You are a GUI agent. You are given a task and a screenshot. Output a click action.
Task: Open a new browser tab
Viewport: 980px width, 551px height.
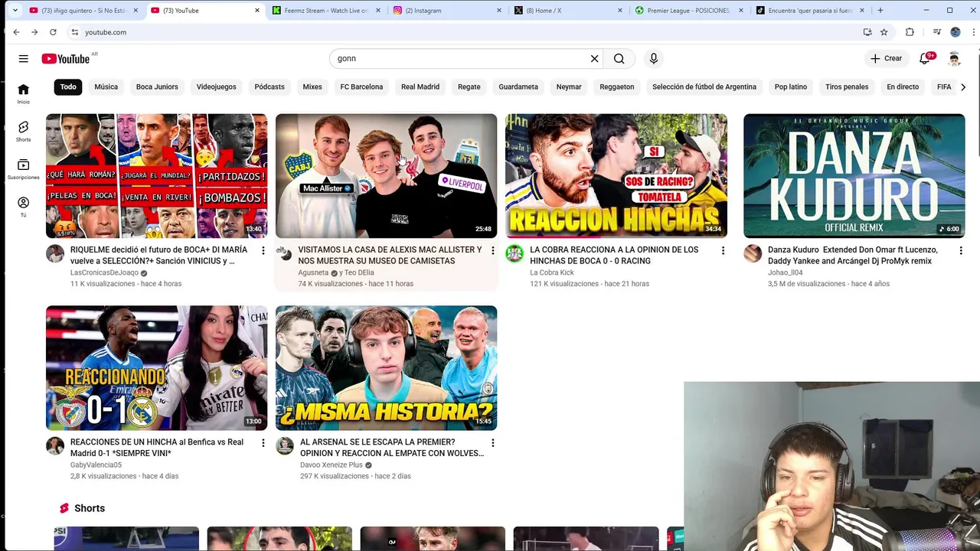coord(880,11)
